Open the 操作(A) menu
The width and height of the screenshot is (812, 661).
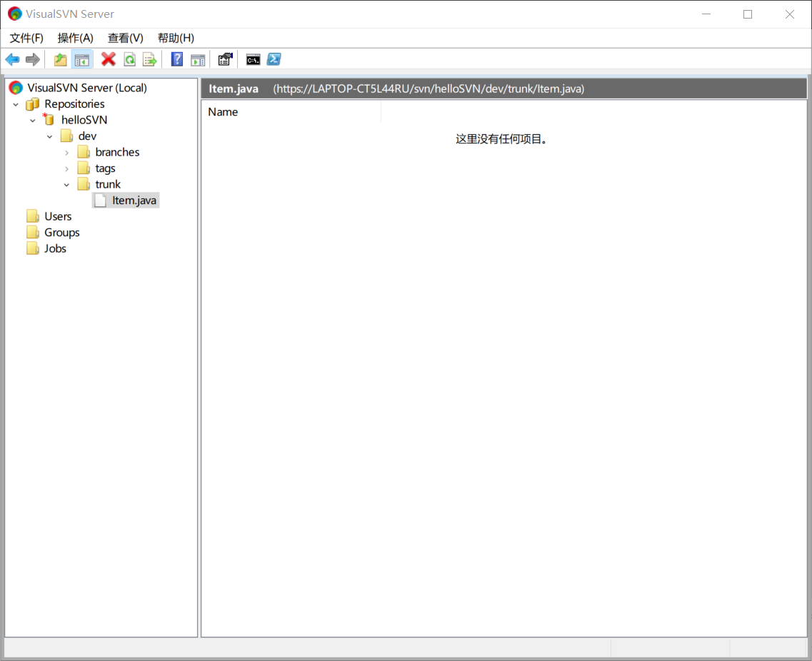point(76,38)
